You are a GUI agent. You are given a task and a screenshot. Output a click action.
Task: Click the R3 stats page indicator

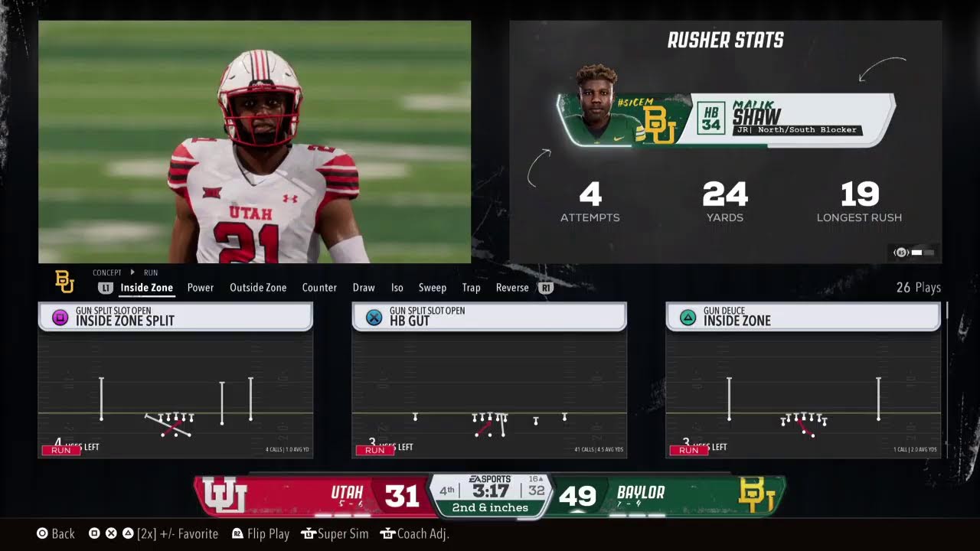click(x=914, y=252)
